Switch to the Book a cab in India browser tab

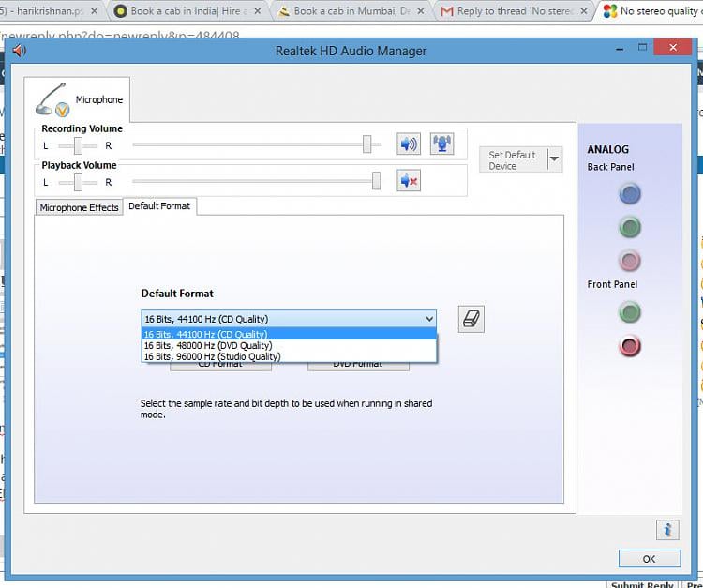[x=187, y=10]
